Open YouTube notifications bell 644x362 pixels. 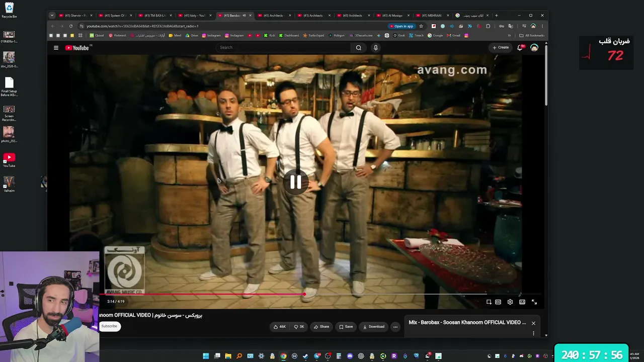[520, 48]
